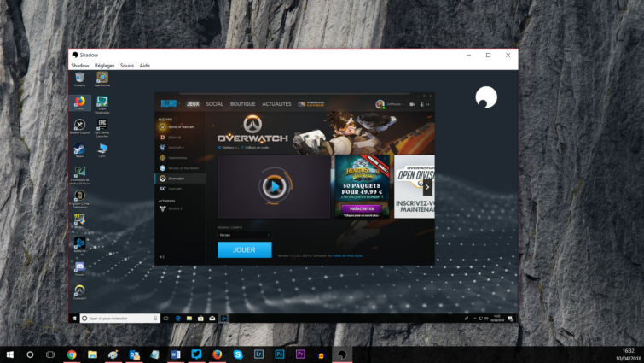Screen dimensions: 644x363
Task: Click the JOUER play button
Action: tap(244, 250)
